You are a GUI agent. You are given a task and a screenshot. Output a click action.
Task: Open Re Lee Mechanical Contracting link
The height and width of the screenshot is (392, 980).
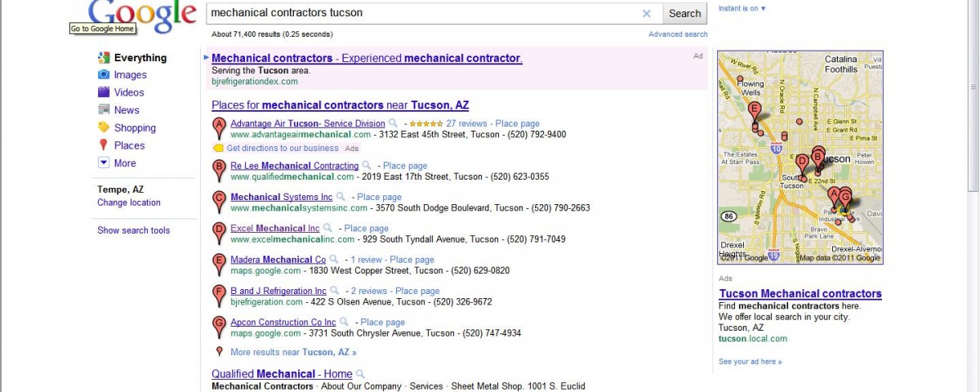click(295, 166)
